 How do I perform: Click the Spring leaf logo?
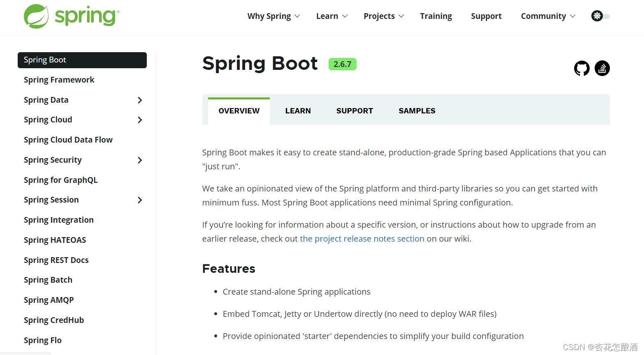(37, 16)
